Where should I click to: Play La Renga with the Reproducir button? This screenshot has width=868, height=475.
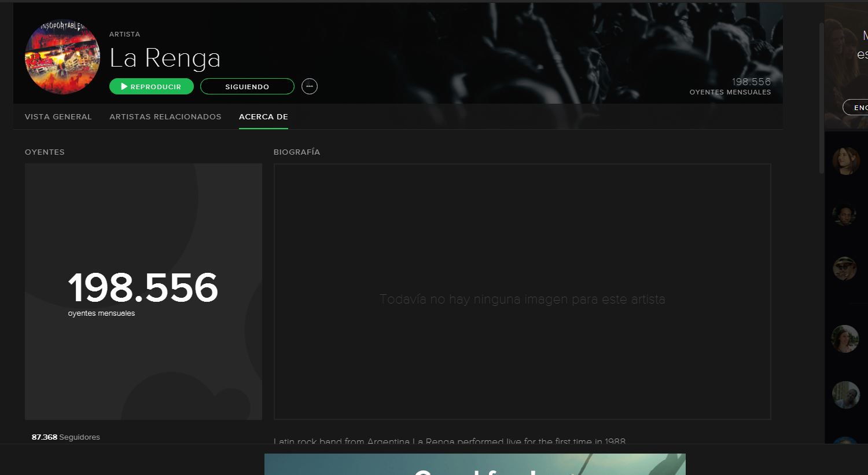pyautogui.click(x=152, y=86)
